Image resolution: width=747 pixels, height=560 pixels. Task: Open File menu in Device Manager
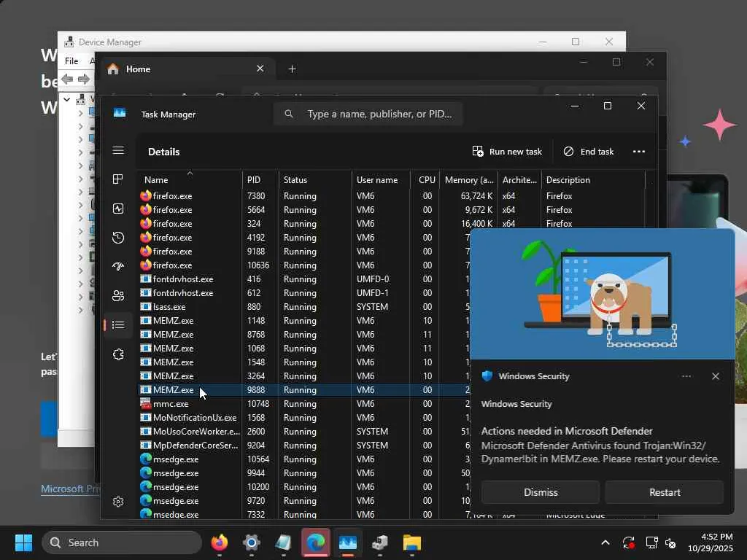[x=71, y=61]
